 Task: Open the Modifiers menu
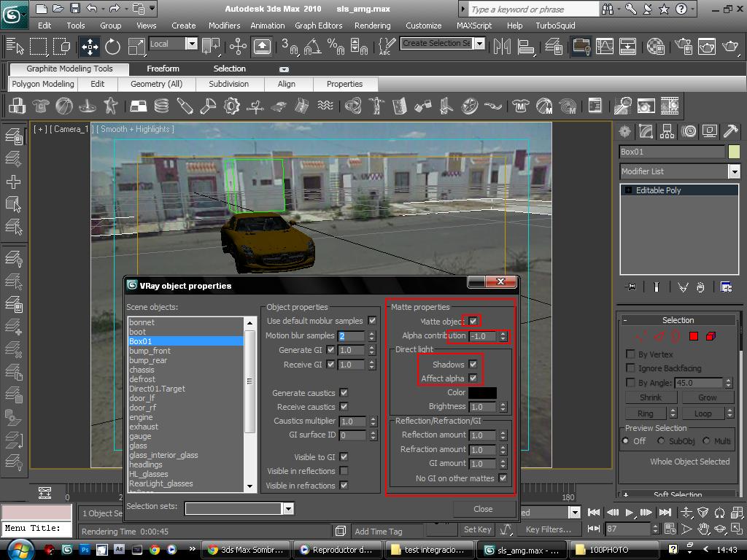point(224,26)
